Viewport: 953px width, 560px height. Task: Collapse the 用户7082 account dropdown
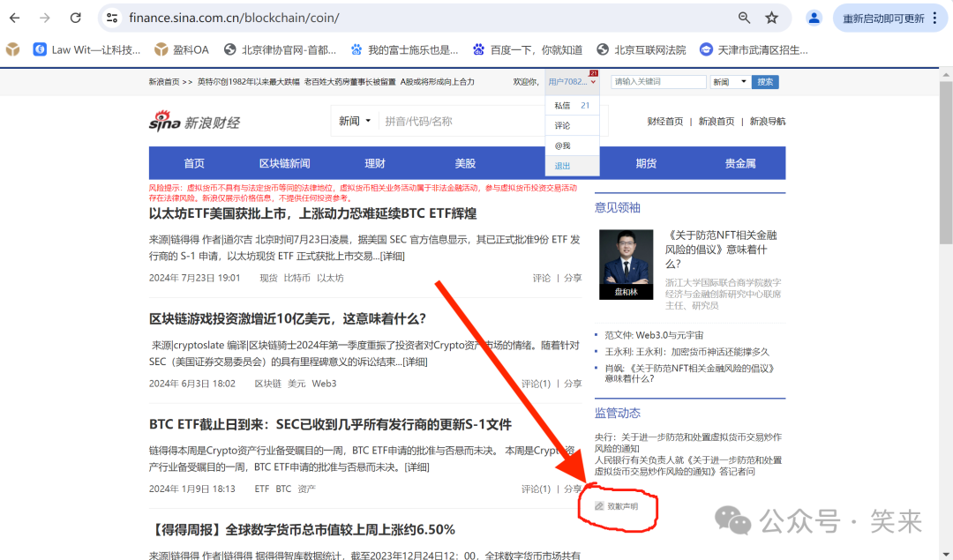(572, 81)
